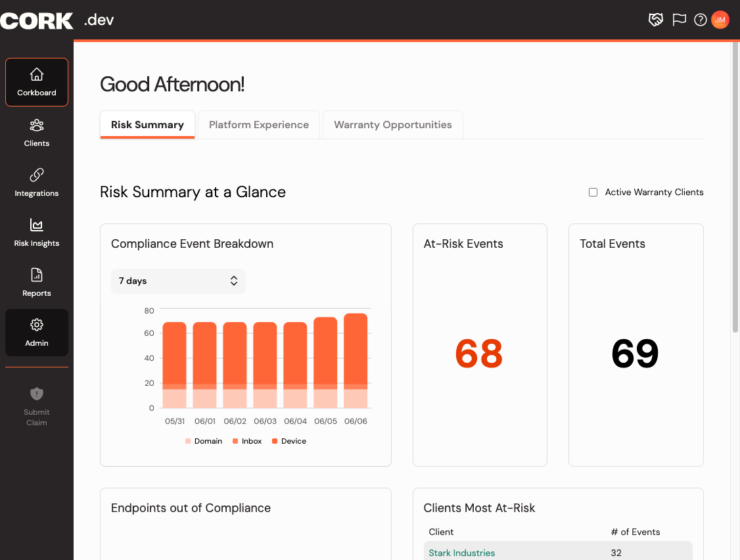
Task: Open the Reports document icon
Action: pos(37,275)
